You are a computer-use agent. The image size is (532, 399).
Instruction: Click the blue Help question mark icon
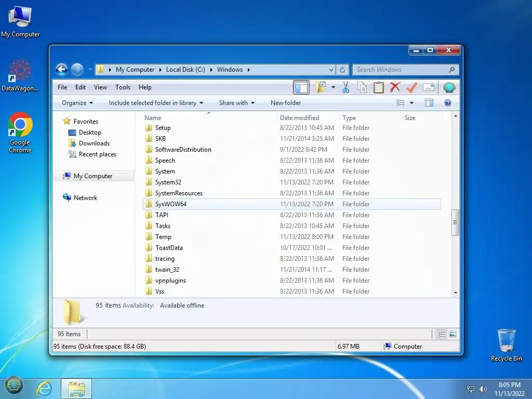point(447,103)
